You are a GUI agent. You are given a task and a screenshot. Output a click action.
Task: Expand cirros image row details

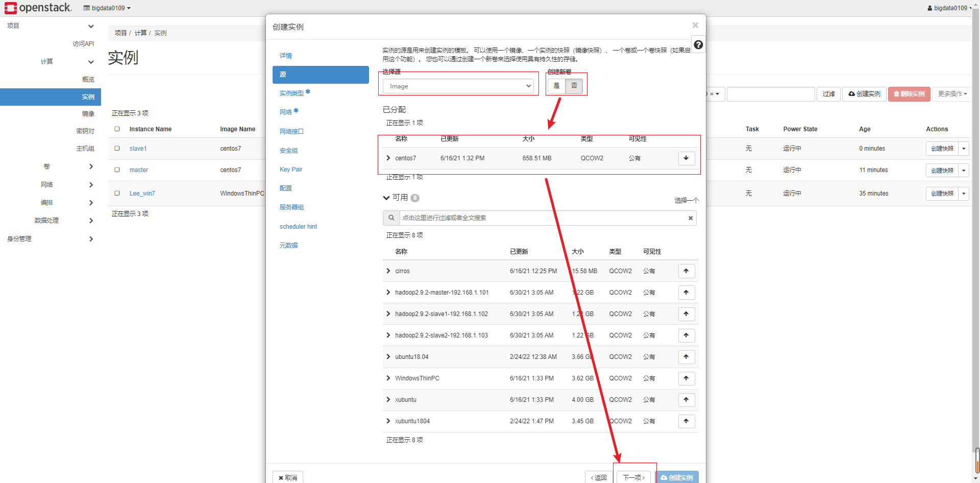pyautogui.click(x=388, y=271)
